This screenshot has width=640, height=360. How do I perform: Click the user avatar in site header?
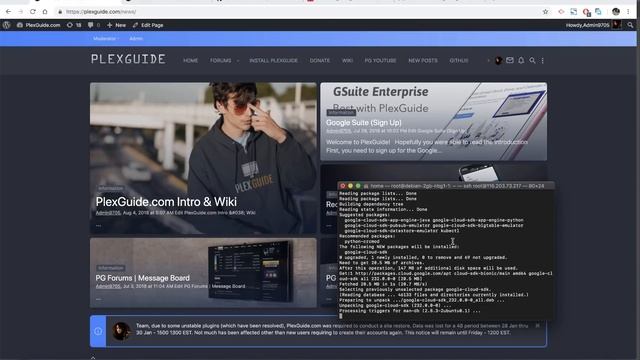[498, 60]
